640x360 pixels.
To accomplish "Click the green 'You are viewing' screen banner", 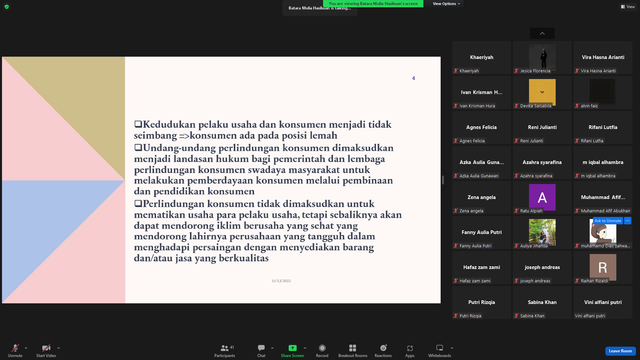I will [x=373, y=4].
